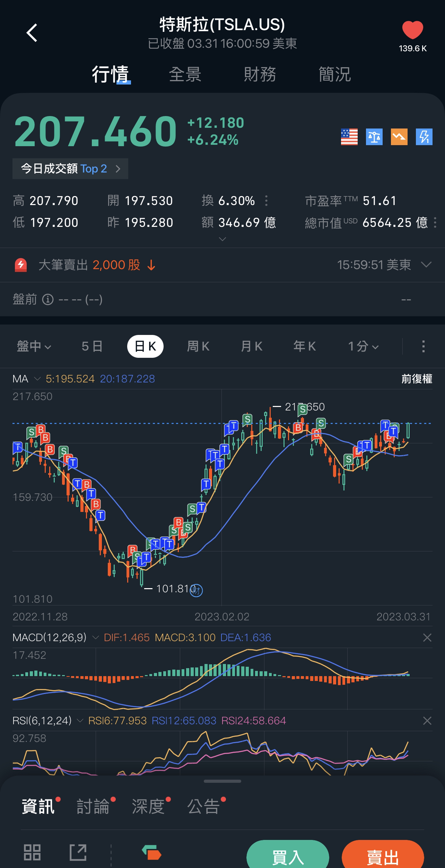Tap the 賣出 sell button
The width and height of the screenshot is (445, 868).
click(x=383, y=854)
